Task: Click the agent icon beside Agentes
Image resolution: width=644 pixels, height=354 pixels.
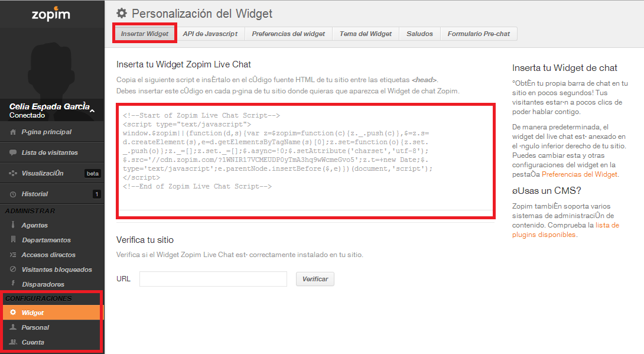Action: pos(13,225)
